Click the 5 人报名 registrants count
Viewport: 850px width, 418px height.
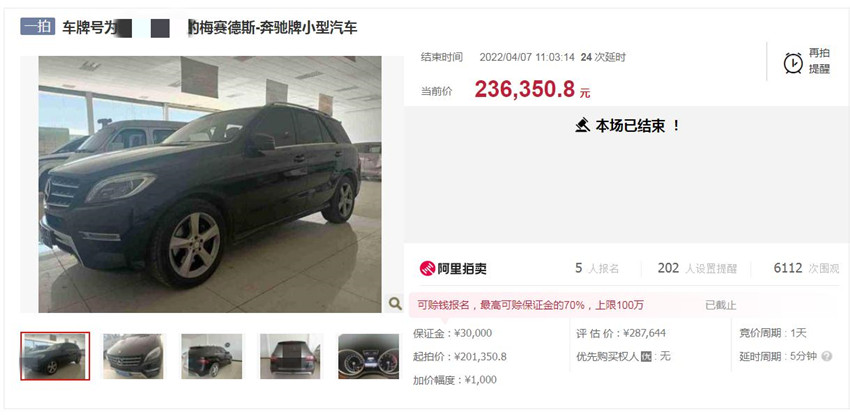point(597,268)
